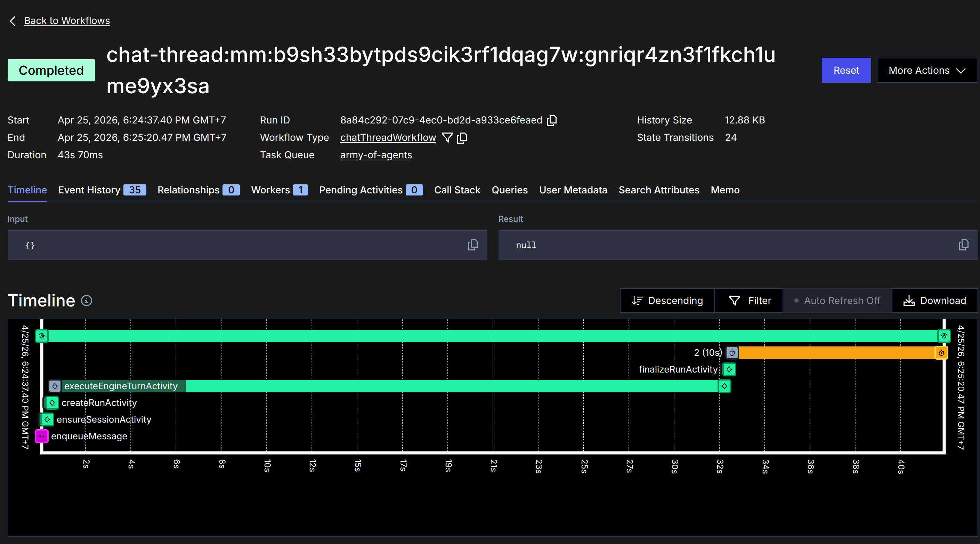The height and width of the screenshot is (544, 980).
Task: Switch to the Workers tab
Action: click(x=280, y=190)
